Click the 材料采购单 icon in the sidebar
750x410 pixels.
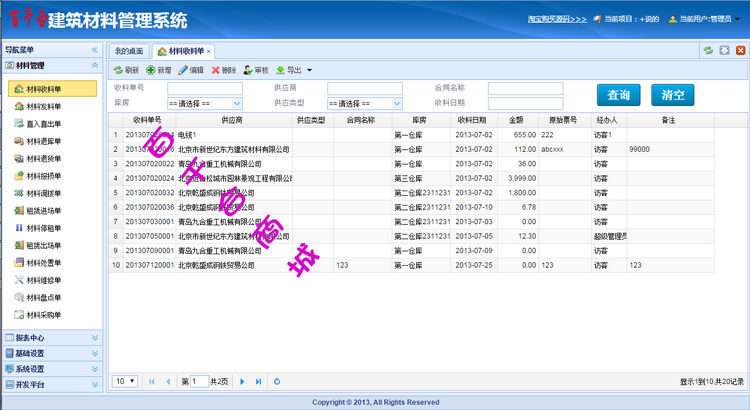(19, 315)
